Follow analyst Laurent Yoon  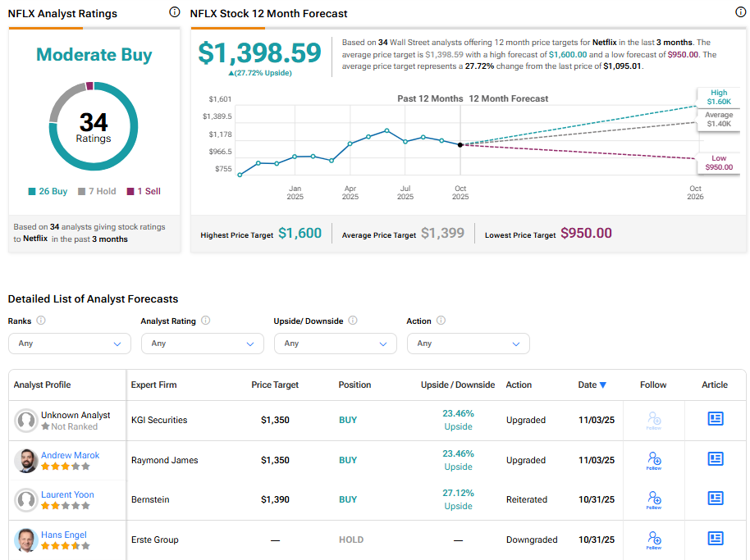click(653, 499)
